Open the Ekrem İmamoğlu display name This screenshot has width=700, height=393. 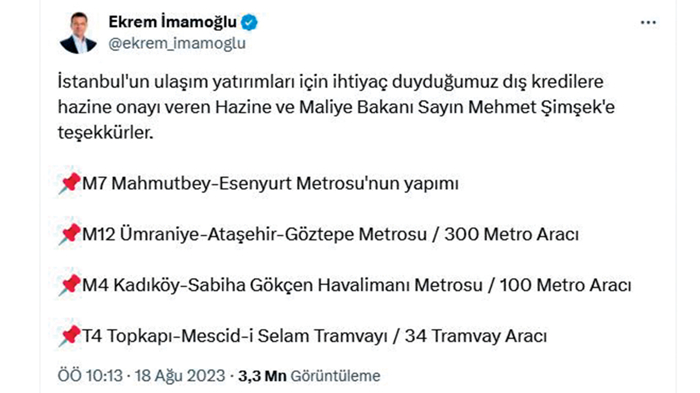tap(172, 21)
